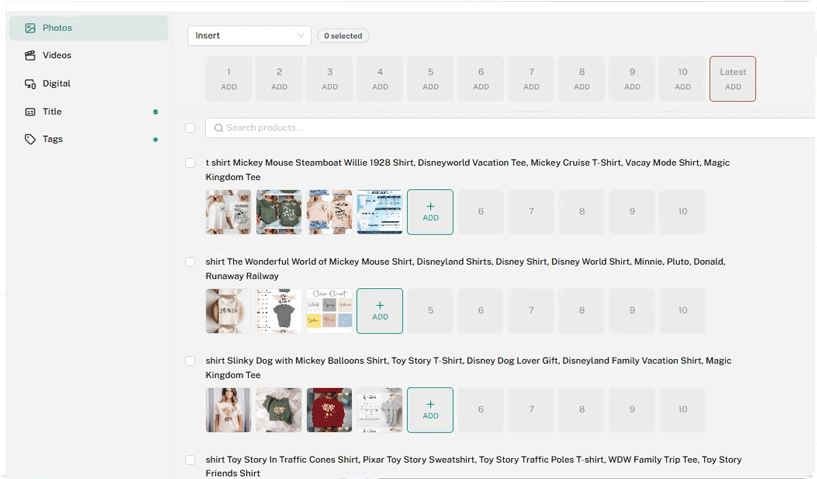Image resolution: width=817 pixels, height=479 pixels.
Task: Open the red shirt photo in Slinky Dog row
Action: (329, 410)
